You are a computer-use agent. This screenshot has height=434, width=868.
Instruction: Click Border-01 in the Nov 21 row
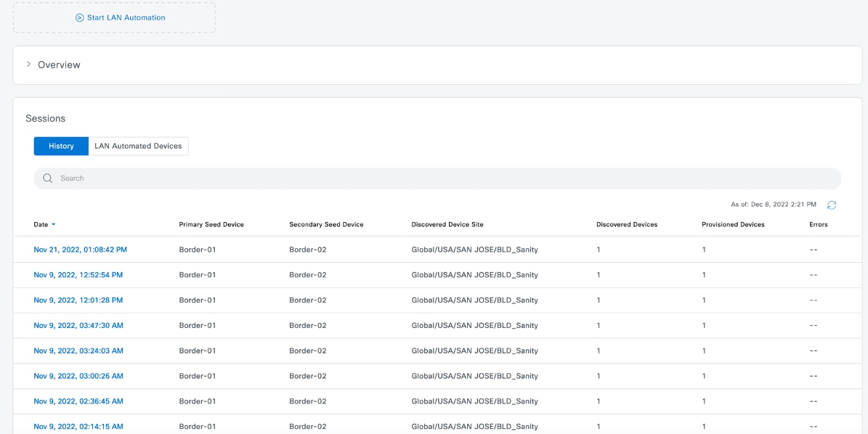[x=197, y=250]
